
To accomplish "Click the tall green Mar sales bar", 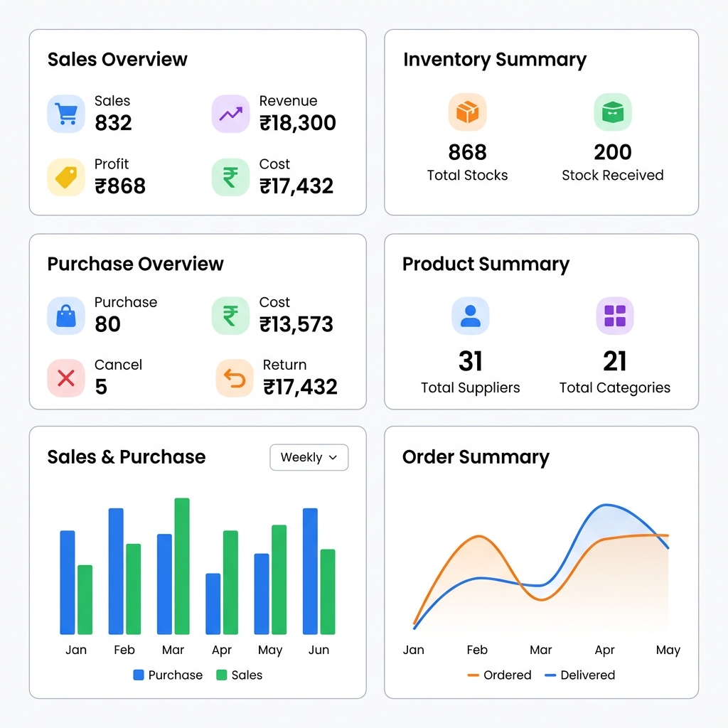I will (x=182, y=566).
